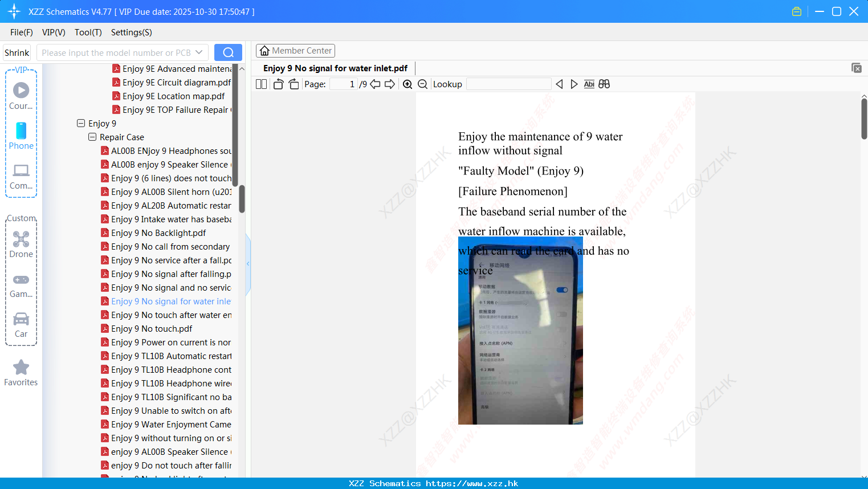Click the Shrink button
Screen dimensions: 868x489
tap(17, 52)
